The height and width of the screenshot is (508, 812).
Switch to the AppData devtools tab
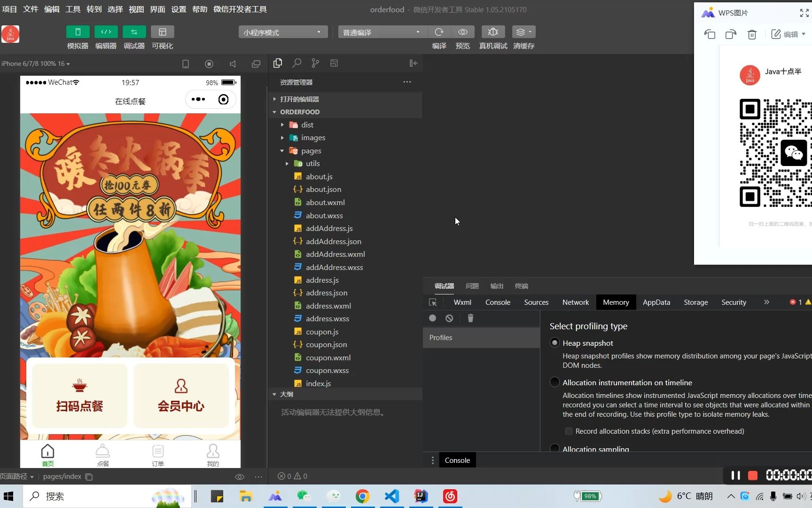point(656,302)
